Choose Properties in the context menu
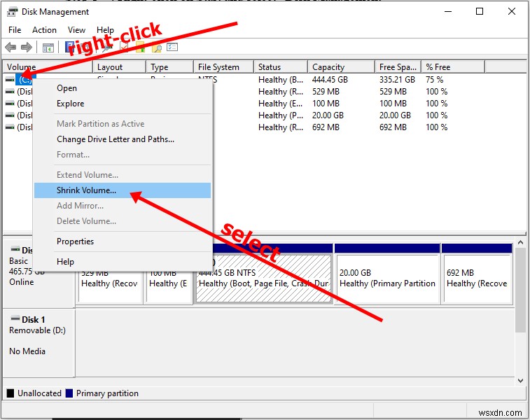The height and width of the screenshot is (420, 530). [x=123, y=241]
